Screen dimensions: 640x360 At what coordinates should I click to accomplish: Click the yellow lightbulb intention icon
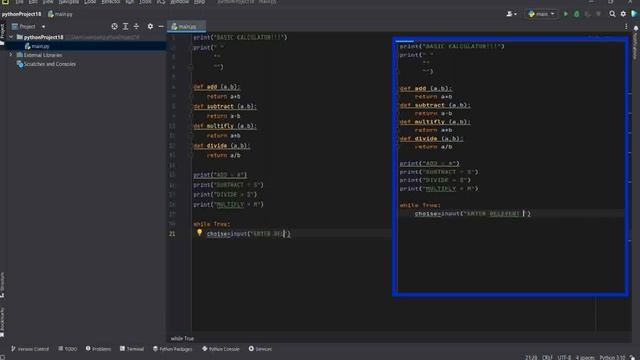(x=199, y=233)
